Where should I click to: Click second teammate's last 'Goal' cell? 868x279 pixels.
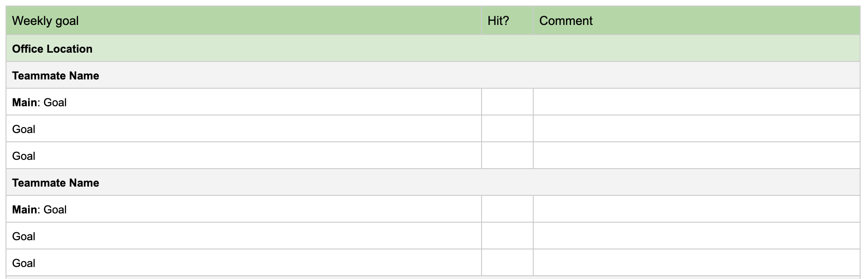click(x=24, y=263)
